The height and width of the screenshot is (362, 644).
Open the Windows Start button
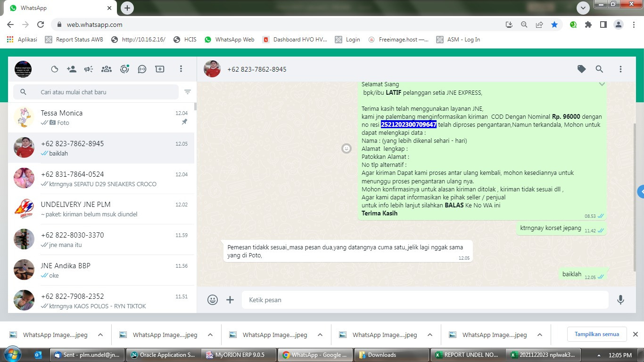(x=12, y=354)
